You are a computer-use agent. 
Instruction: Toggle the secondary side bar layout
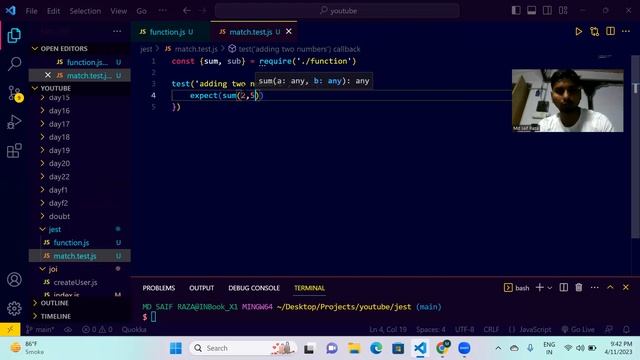coord(547,11)
